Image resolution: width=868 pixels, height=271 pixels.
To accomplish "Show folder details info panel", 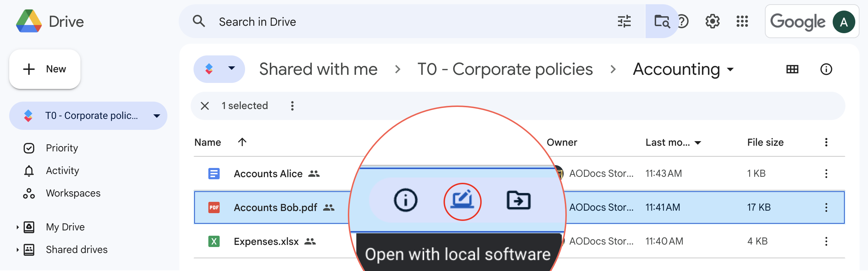I will pos(826,69).
